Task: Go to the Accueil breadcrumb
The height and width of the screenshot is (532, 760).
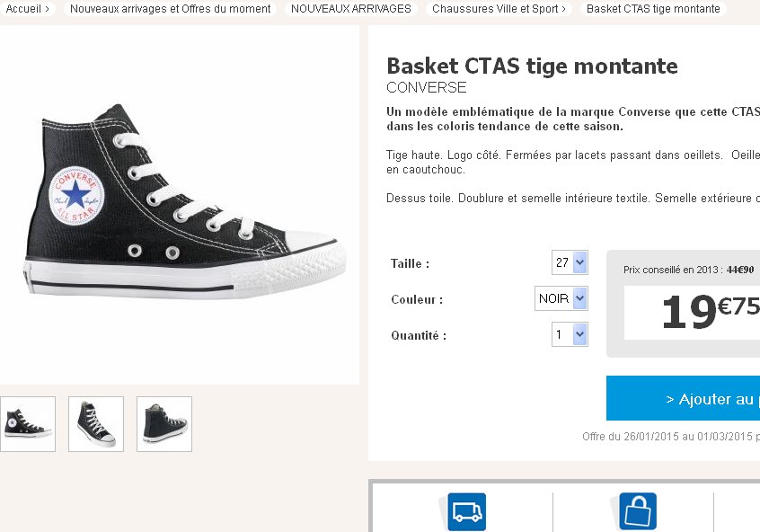Action: [27, 9]
